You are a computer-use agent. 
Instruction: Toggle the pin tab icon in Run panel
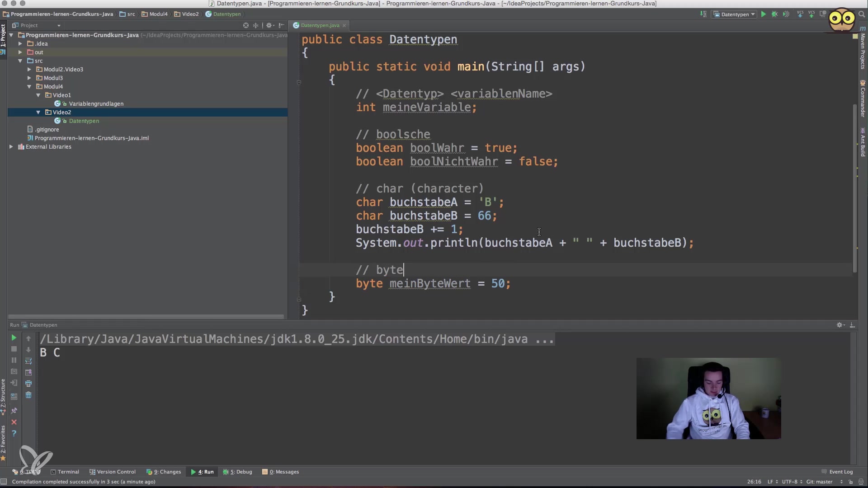click(x=14, y=411)
